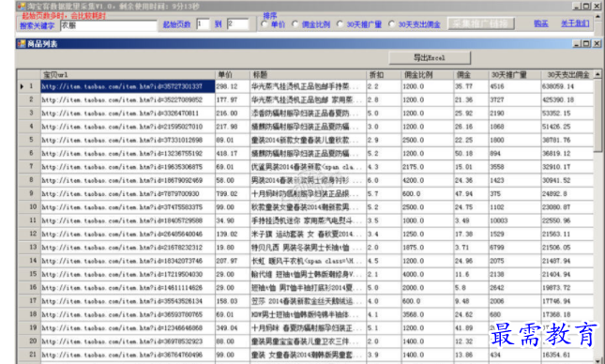The image size is (605, 364).
Task: Click the 425390.18 cell in row 2
Action: (x=567, y=99)
